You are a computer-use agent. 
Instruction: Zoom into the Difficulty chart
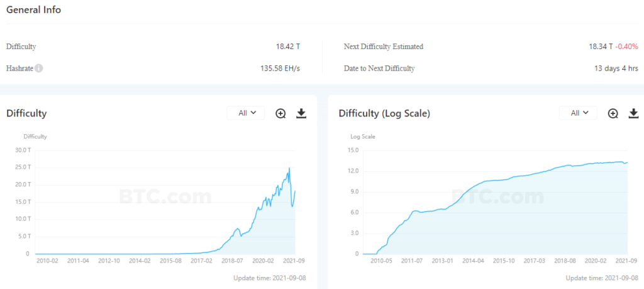[x=280, y=113]
